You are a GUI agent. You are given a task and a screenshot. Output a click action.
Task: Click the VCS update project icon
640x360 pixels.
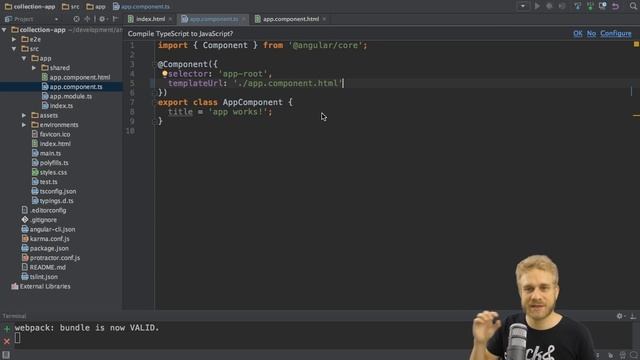click(577, 6)
